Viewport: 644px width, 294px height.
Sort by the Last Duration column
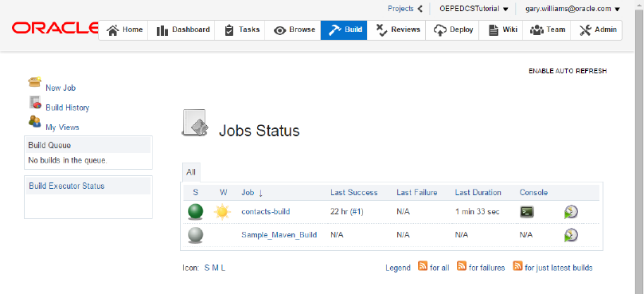[x=478, y=193]
